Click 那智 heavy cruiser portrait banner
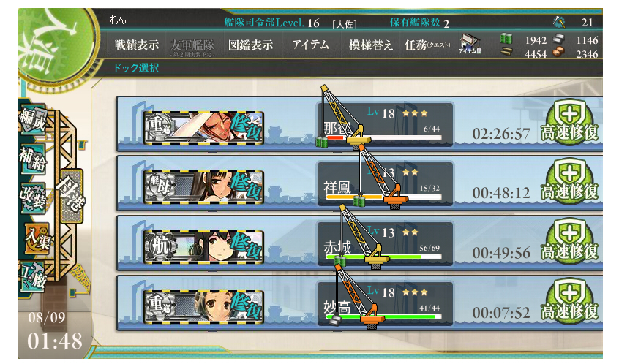This screenshot has width=619, height=364. click(203, 127)
